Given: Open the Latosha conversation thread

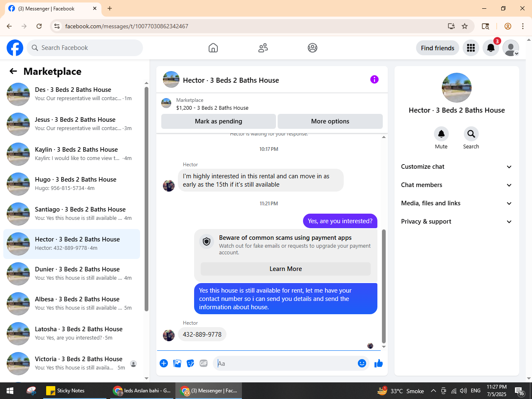Looking at the screenshot, I should click(71, 334).
